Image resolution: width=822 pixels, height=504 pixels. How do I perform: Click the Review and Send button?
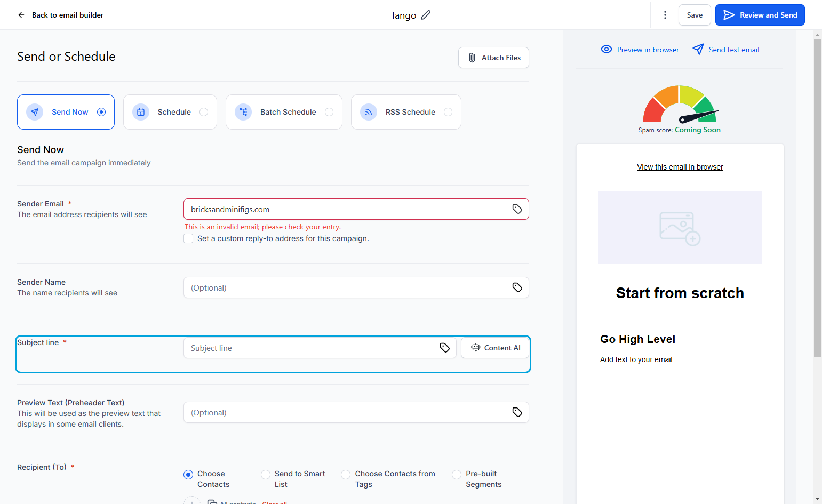[760, 15]
